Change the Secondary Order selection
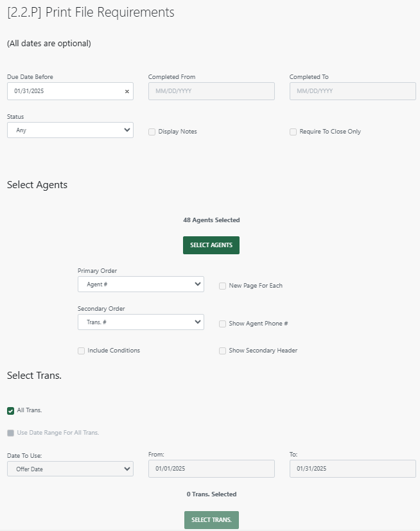 pyautogui.click(x=141, y=323)
